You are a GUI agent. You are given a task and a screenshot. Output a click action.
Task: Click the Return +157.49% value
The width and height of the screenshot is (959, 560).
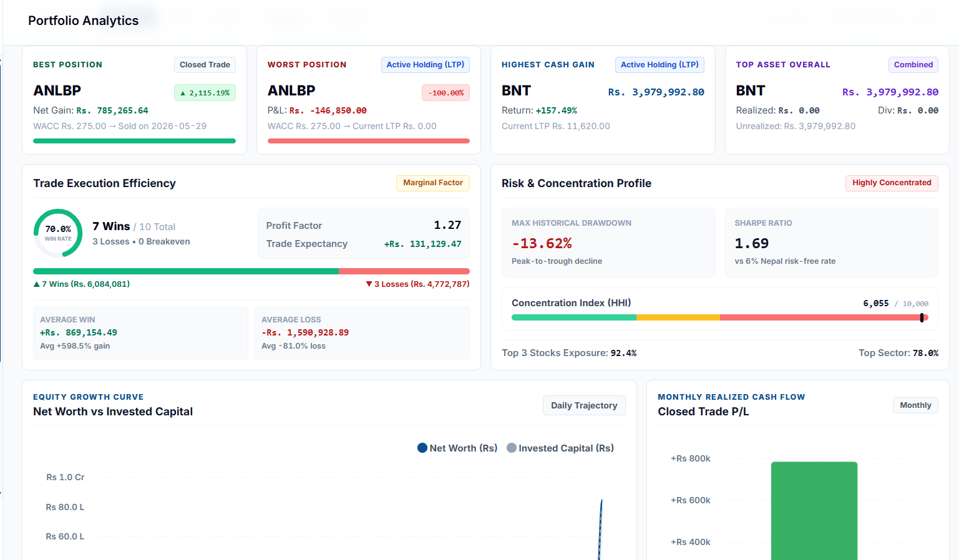[557, 110]
